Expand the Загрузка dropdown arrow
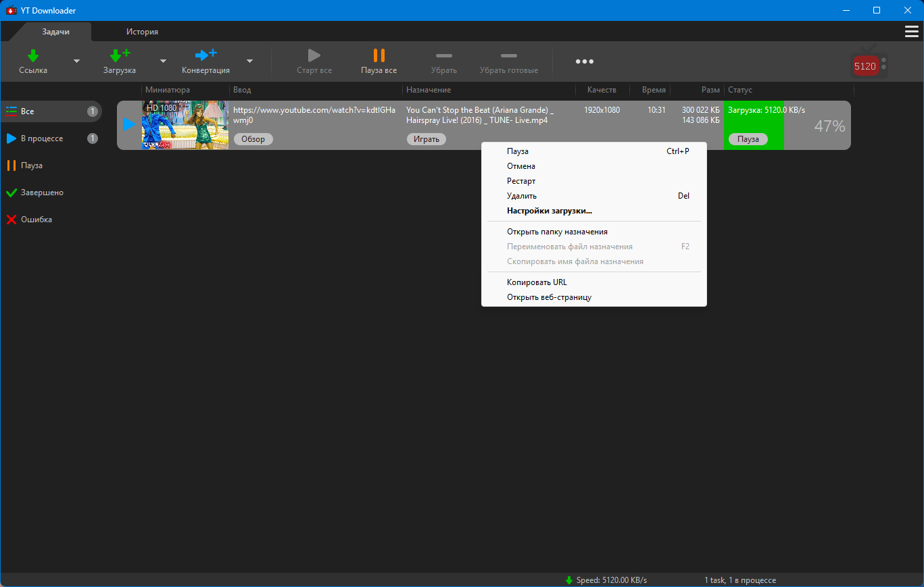924x587 pixels. coord(163,61)
